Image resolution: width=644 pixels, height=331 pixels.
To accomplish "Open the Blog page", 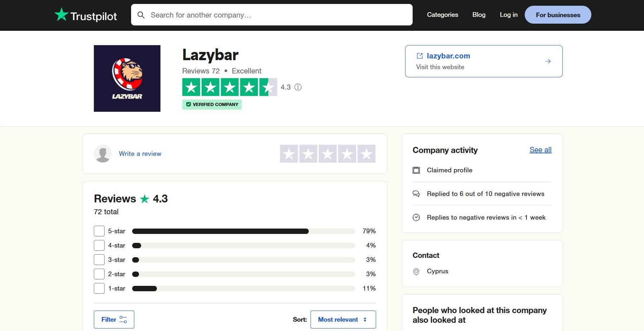I will point(479,15).
